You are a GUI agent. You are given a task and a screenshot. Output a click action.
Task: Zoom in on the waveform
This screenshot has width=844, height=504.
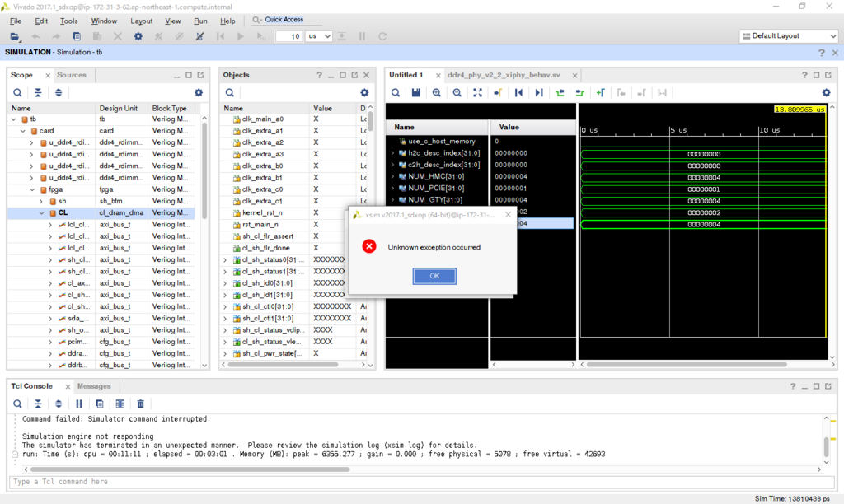click(437, 92)
